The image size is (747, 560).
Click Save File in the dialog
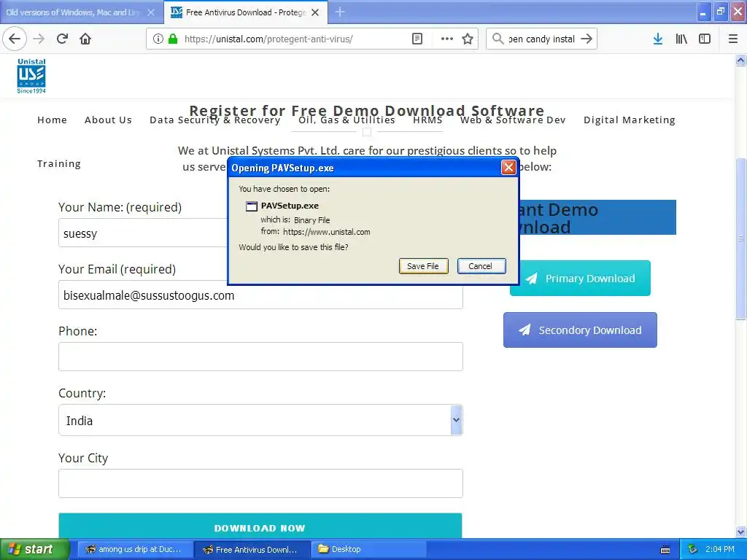click(423, 266)
